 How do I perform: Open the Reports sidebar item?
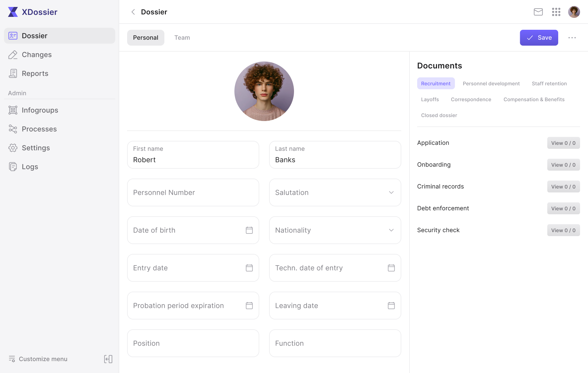60,73
